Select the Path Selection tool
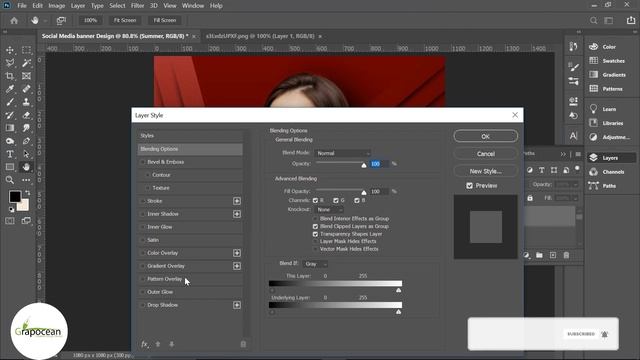The width and height of the screenshot is (640, 360). tap(26, 154)
